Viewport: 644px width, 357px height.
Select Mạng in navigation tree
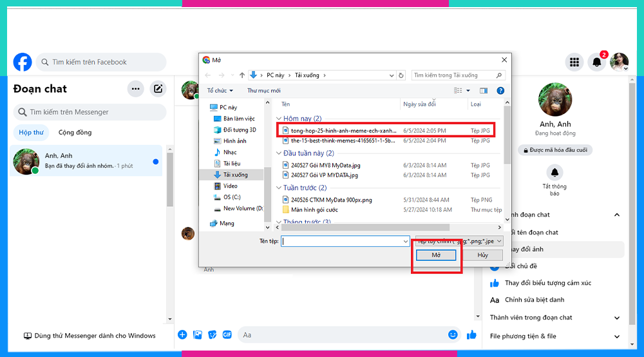point(222,224)
